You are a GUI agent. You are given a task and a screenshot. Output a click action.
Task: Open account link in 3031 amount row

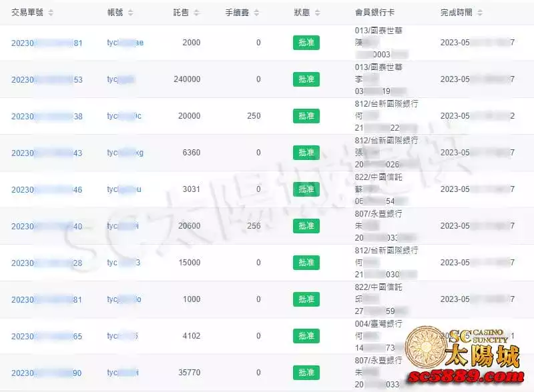point(124,189)
